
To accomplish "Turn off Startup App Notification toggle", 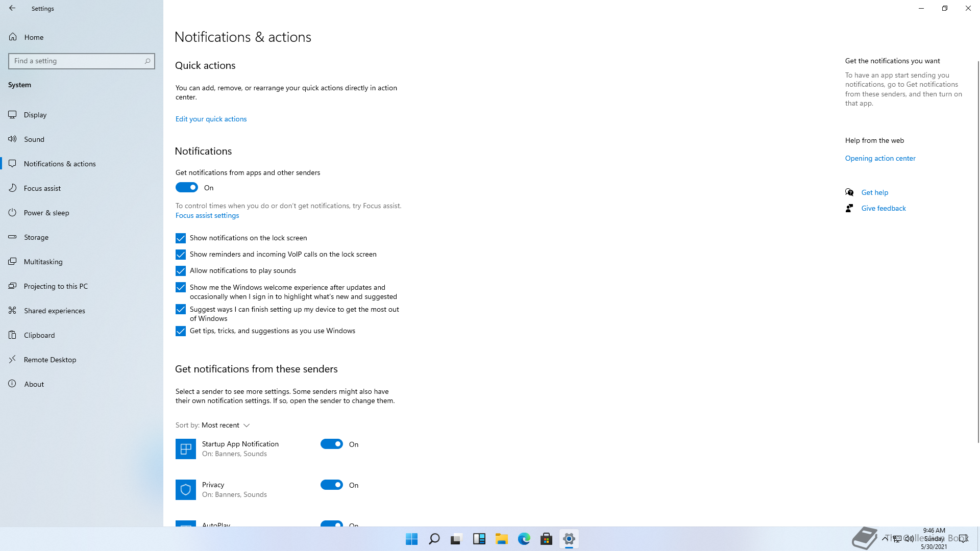I will coord(332,444).
